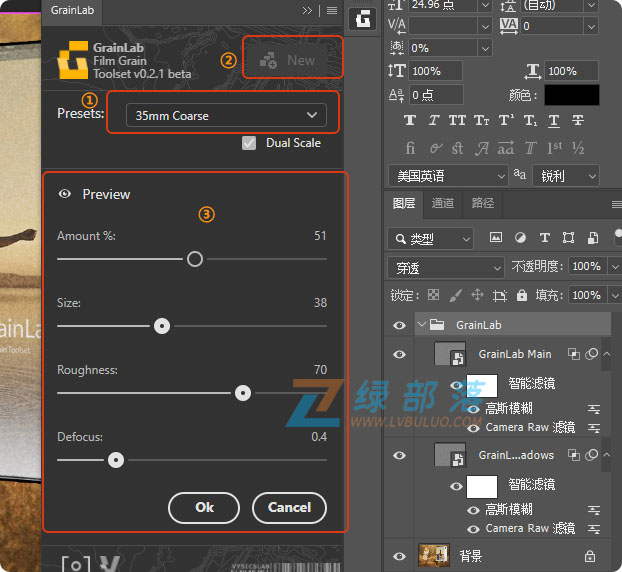Open the 类型 layer filter dropdown

pyautogui.click(x=431, y=238)
